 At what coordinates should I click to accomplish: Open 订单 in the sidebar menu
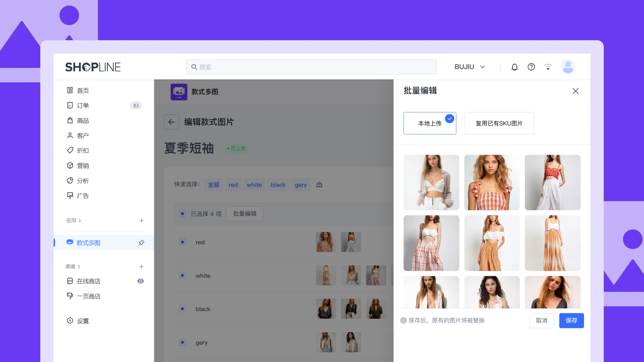click(x=83, y=106)
